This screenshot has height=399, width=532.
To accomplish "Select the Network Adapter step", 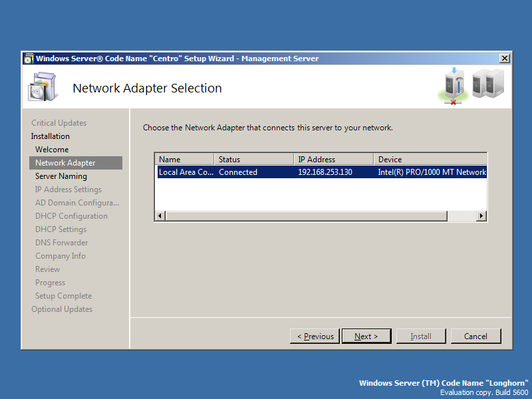I will pos(76,163).
